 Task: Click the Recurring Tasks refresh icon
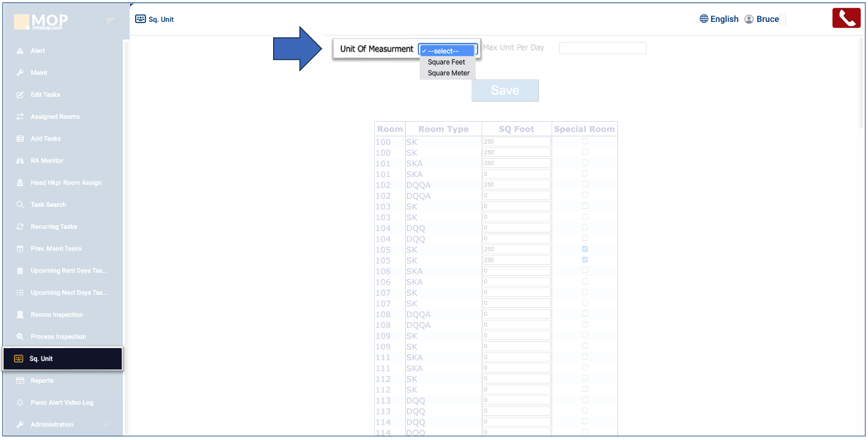(20, 227)
